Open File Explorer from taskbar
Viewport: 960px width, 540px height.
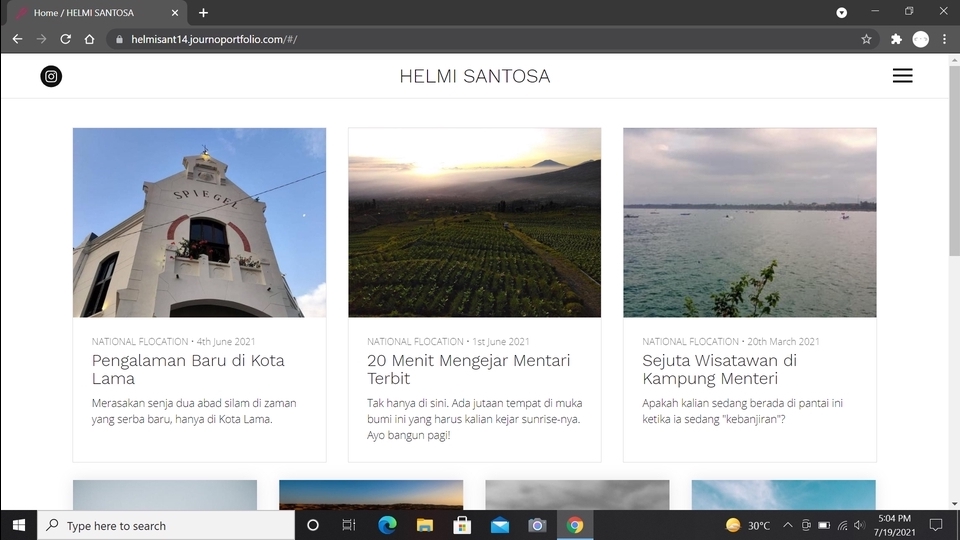pyautogui.click(x=424, y=525)
